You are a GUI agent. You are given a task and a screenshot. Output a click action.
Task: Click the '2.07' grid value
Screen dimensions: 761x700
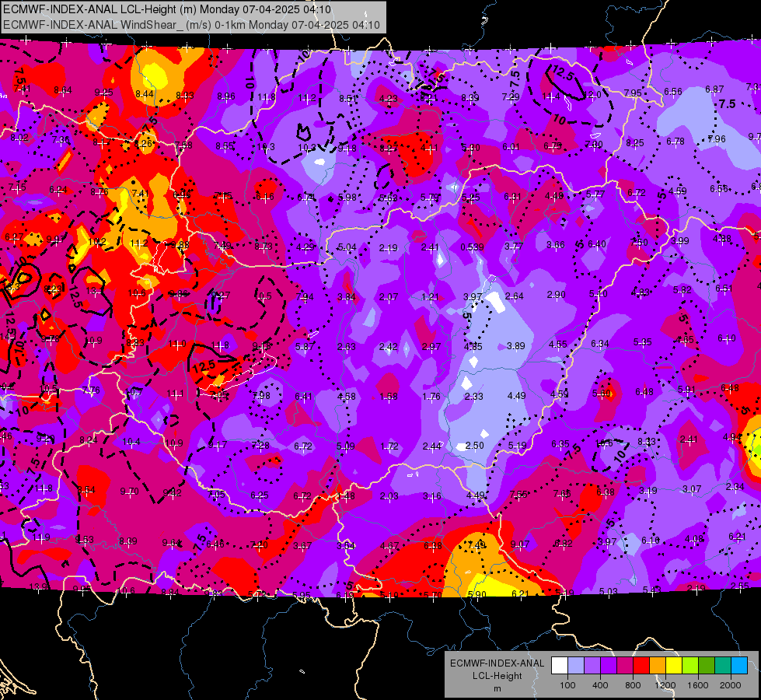(x=388, y=297)
